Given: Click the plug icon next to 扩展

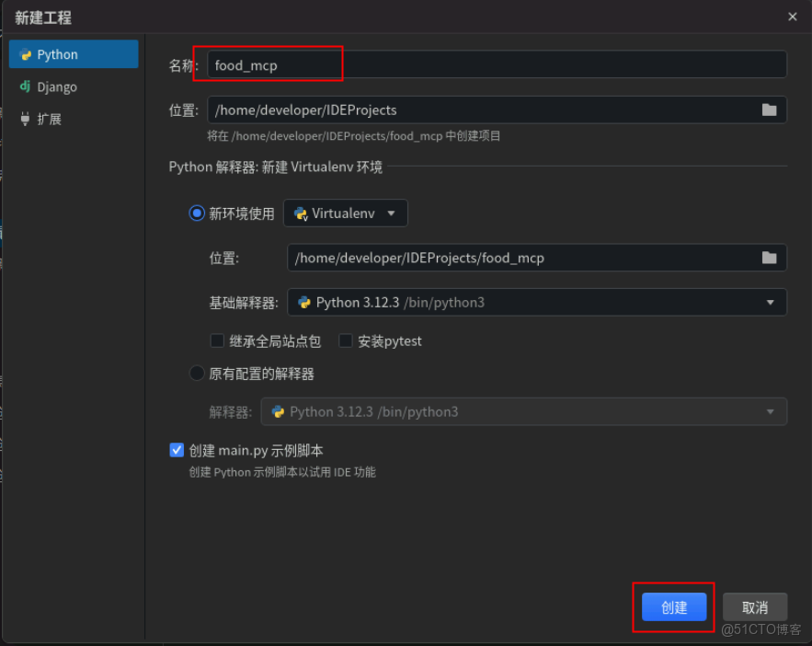Looking at the screenshot, I should click(x=24, y=119).
